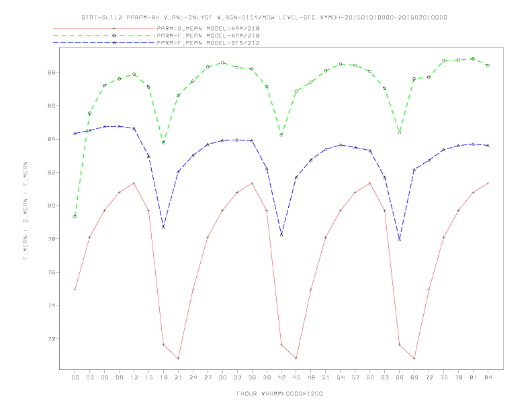The width and height of the screenshot is (532, 411).
Task: Click x-axis tick label 36
Action: point(252,377)
